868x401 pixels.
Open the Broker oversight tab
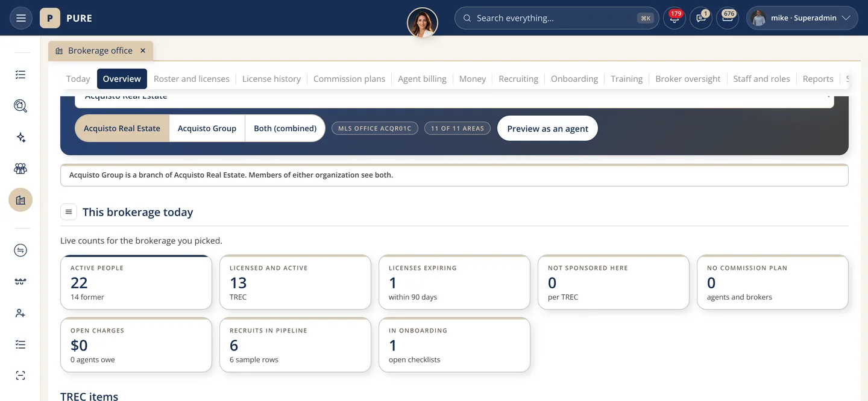click(x=688, y=79)
